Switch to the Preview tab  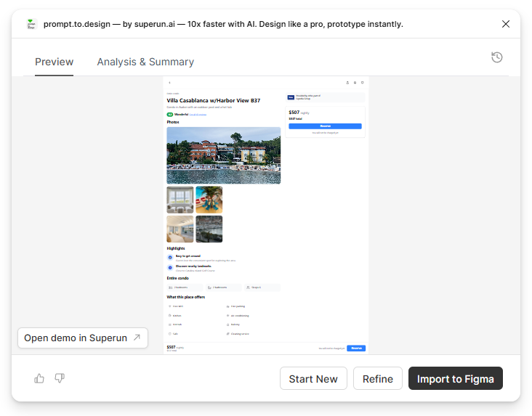[55, 62]
